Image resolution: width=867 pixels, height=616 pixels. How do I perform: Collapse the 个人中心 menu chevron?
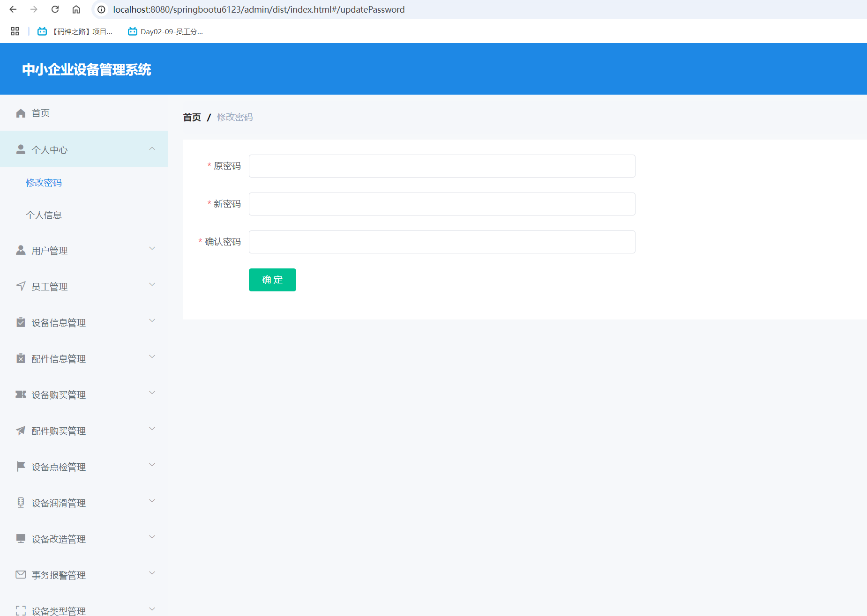tap(152, 148)
